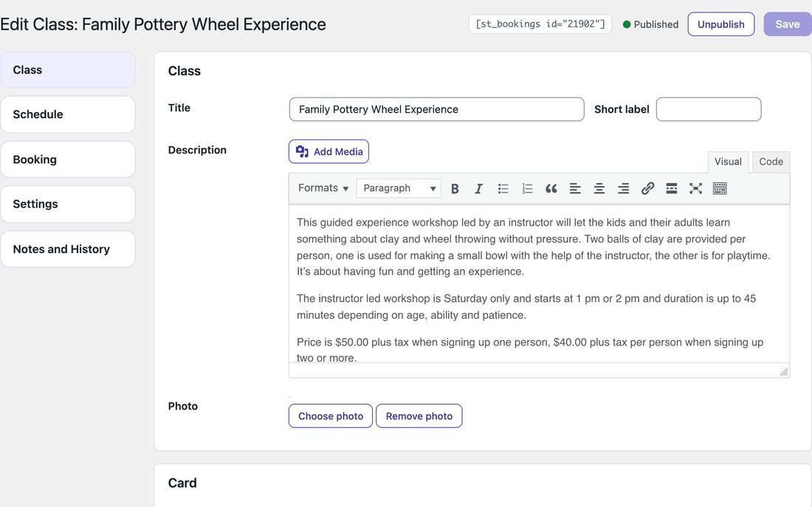812x507 pixels.
Task: Insert a bulleted list
Action: pos(503,188)
